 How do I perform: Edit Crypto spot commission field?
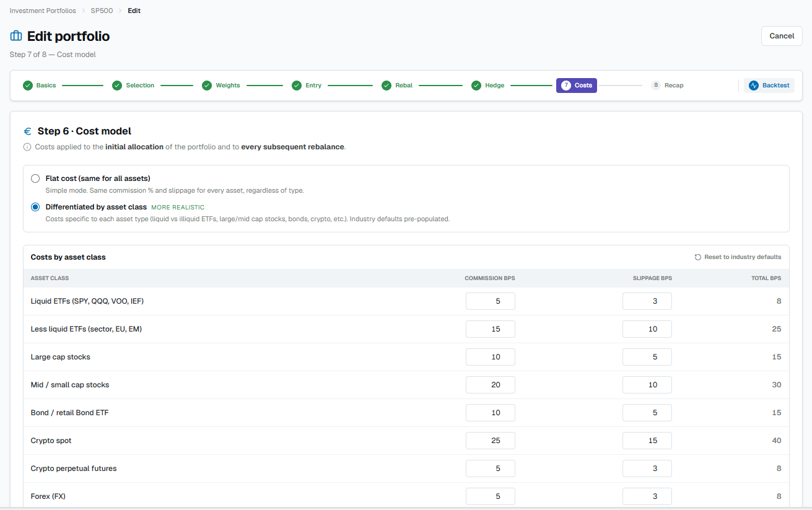pyautogui.click(x=491, y=441)
